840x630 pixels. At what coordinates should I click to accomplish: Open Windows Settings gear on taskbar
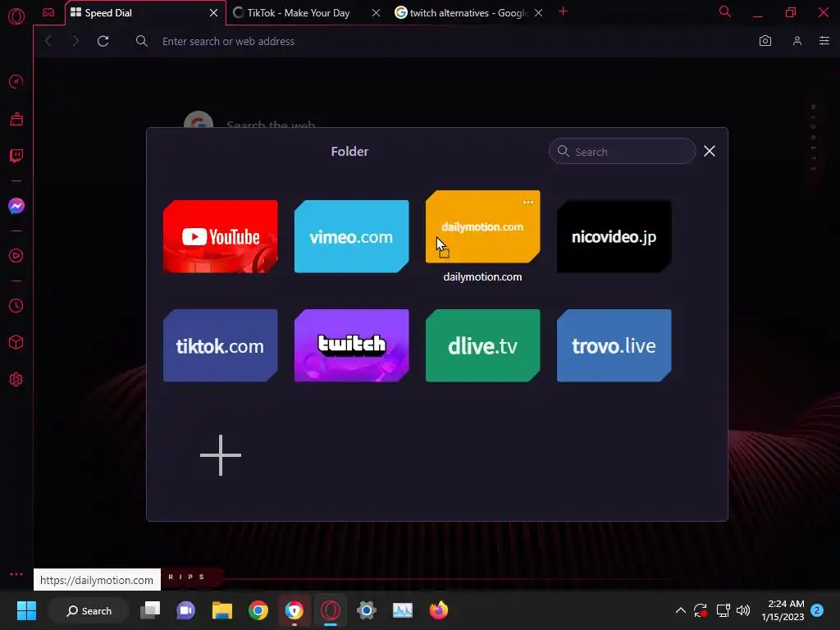367,610
